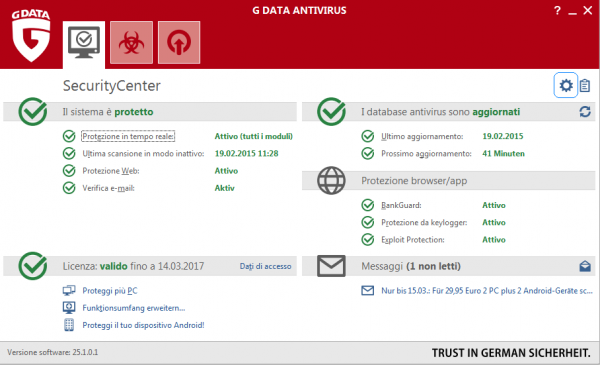Viewport: 600px width, 365px height.
Task: Click check icon next to Verifica e-mail
Action: (69, 188)
